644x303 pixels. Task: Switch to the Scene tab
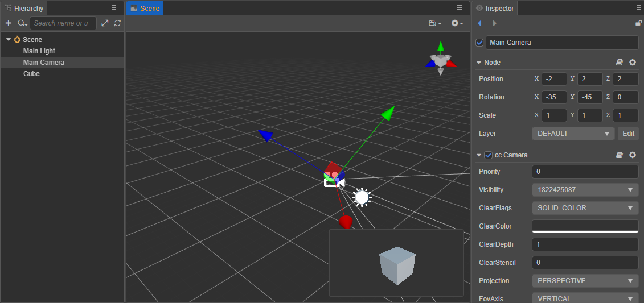(x=145, y=8)
